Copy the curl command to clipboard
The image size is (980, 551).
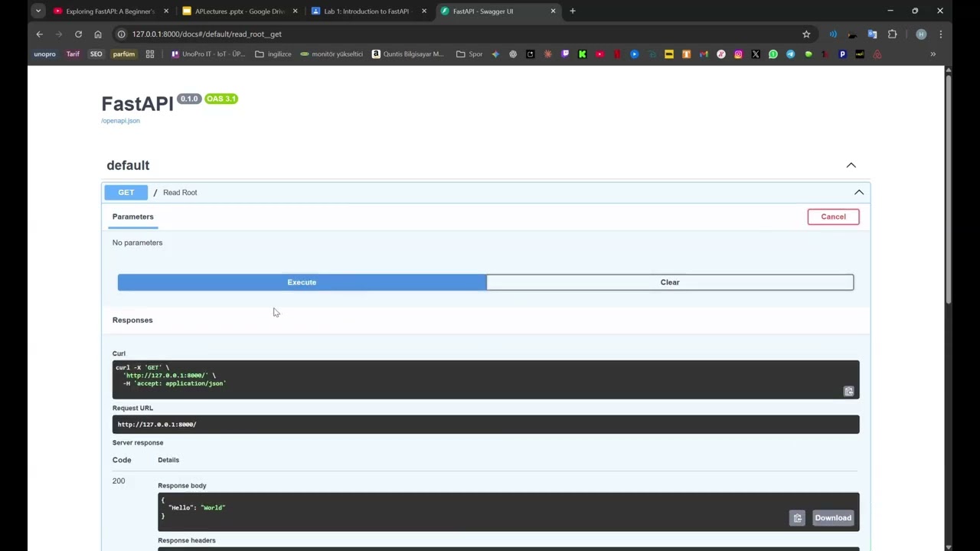click(848, 391)
